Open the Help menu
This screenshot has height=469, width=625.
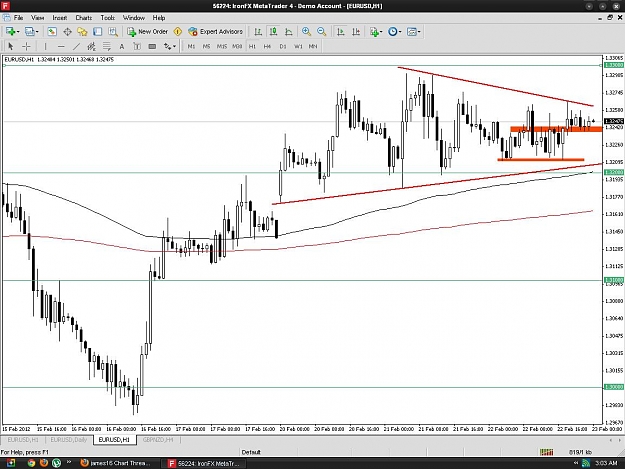(x=159, y=18)
